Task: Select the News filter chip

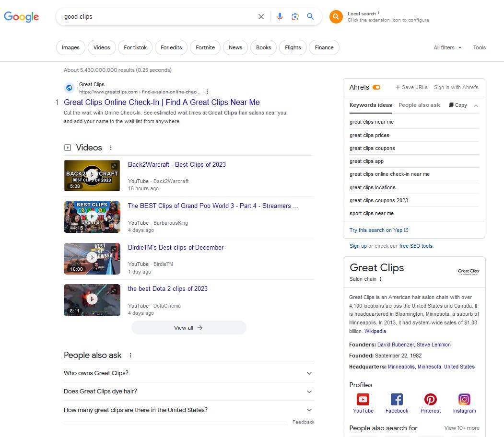Action: click(x=235, y=47)
